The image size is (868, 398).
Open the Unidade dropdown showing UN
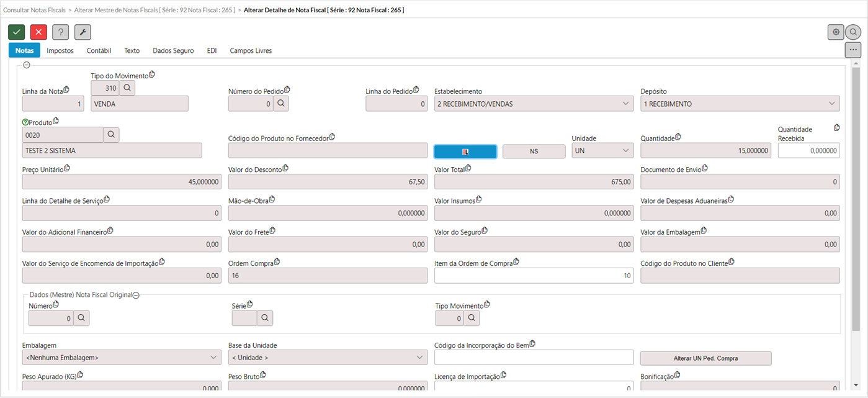(602, 151)
